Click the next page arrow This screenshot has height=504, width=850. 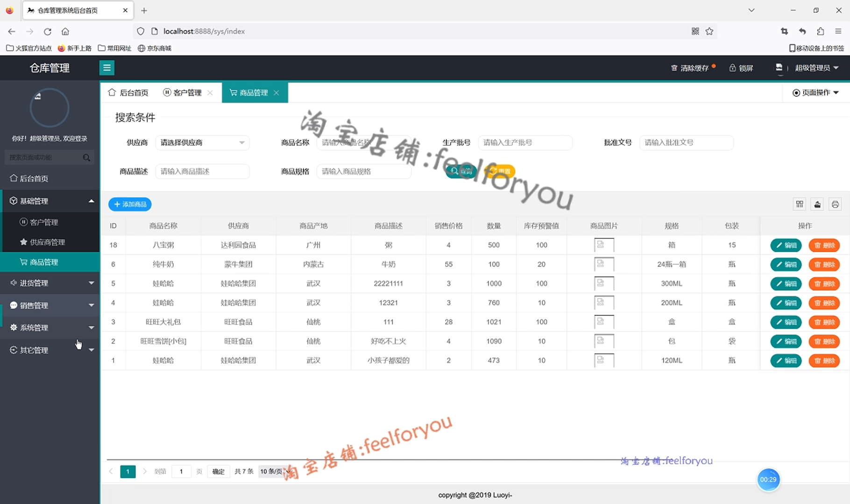(x=145, y=471)
